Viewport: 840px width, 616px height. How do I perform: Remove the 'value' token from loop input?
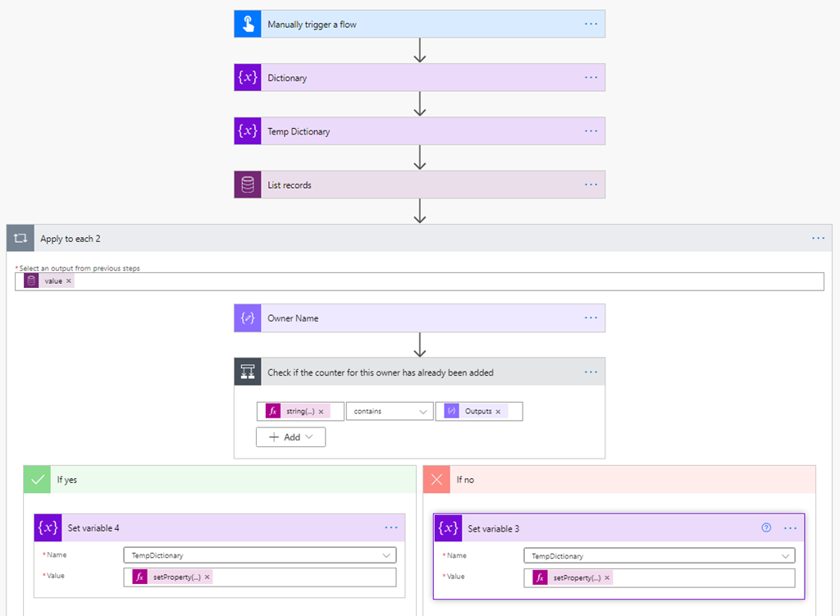[69, 281]
